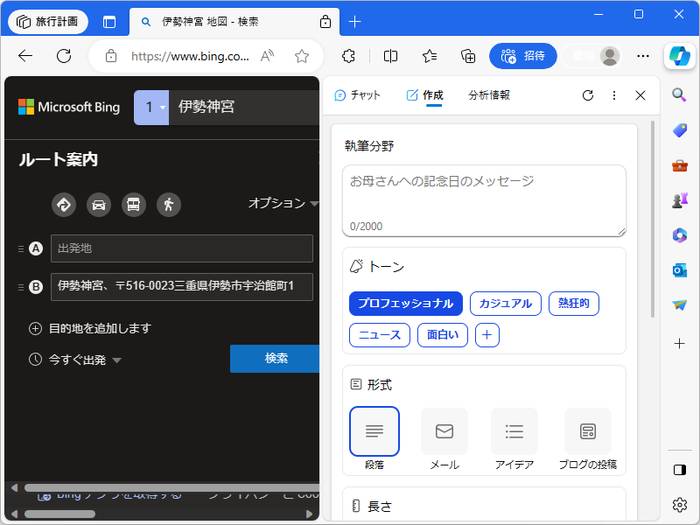
Task: Select the プロフェッショナル tone
Action: (405, 304)
